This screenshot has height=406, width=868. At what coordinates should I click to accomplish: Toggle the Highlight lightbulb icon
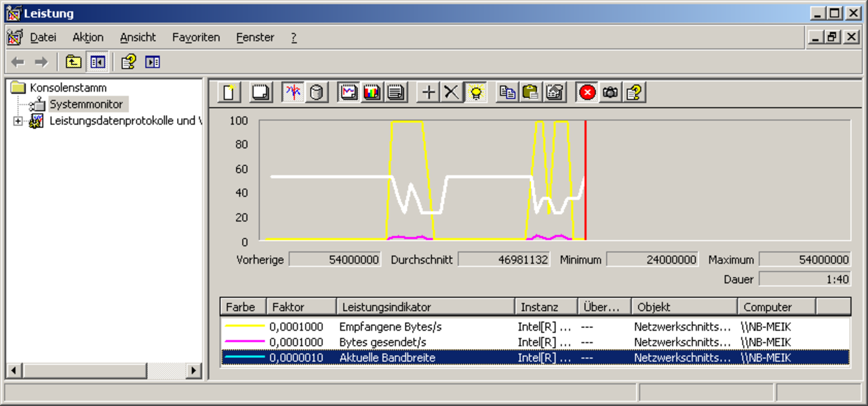click(475, 92)
